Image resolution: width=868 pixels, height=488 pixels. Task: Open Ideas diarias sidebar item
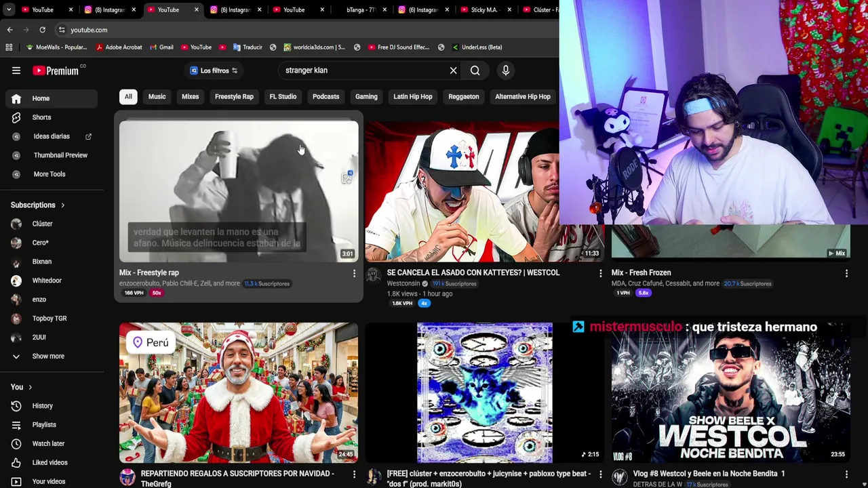52,136
